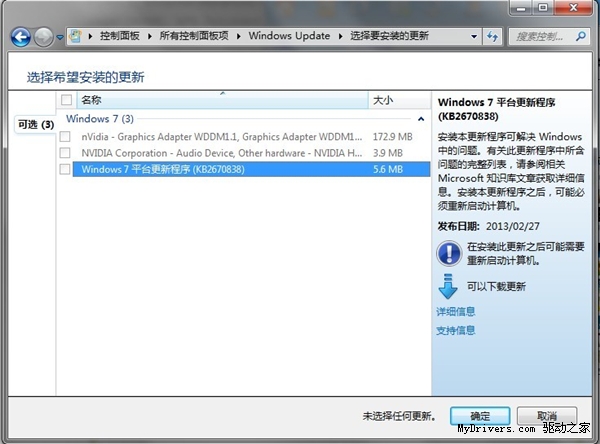The height and width of the screenshot is (444, 600).
Task: Select Windows 7 平台更新程序 (KB2670838) row
Action: click(251, 169)
